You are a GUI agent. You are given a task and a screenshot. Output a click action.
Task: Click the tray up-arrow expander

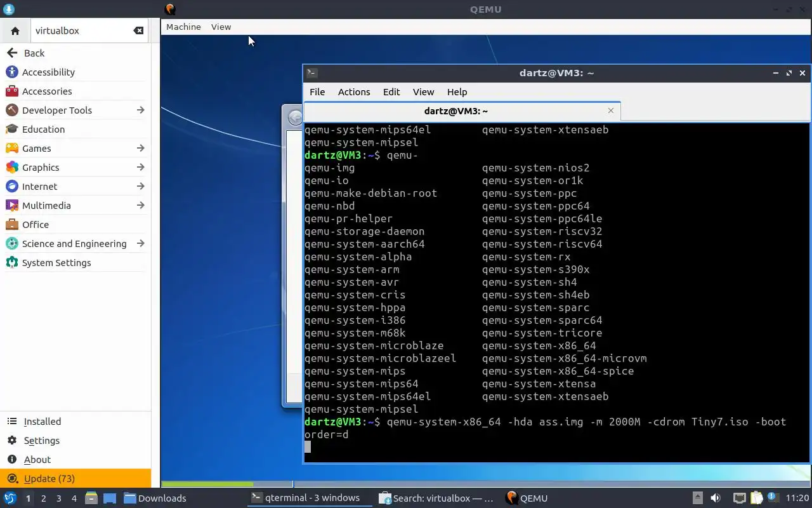tap(697, 498)
